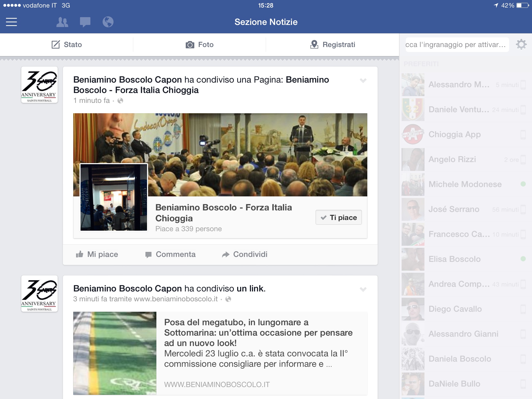Tap the Stato compose button
Image resolution: width=532 pixels, height=399 pixels.
[x=66, y=44]
